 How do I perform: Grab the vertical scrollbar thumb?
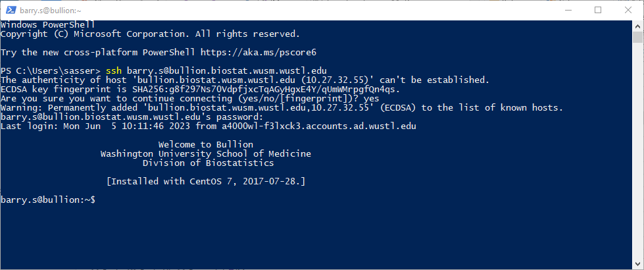click(x=637, y=37)
